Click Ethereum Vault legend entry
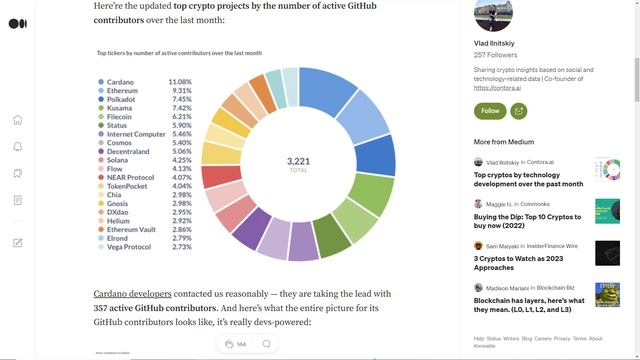 (145, 229)
